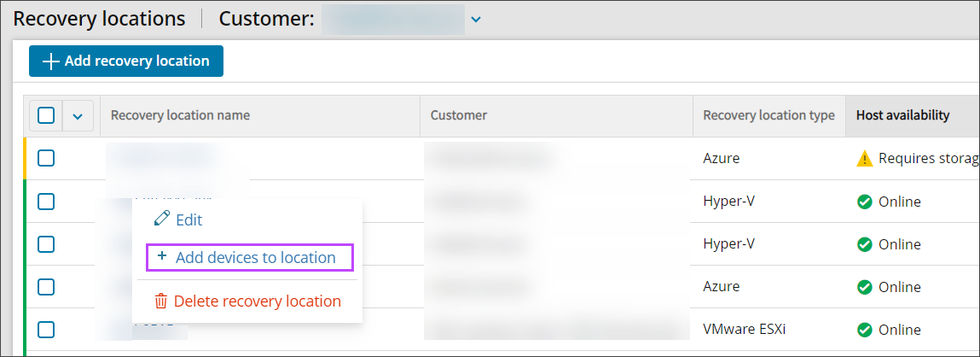The height and width of the screenshot is (357, 980).
Task: Click the green Online icon in second Hyper-V row
Action: (x=864, y=244)
